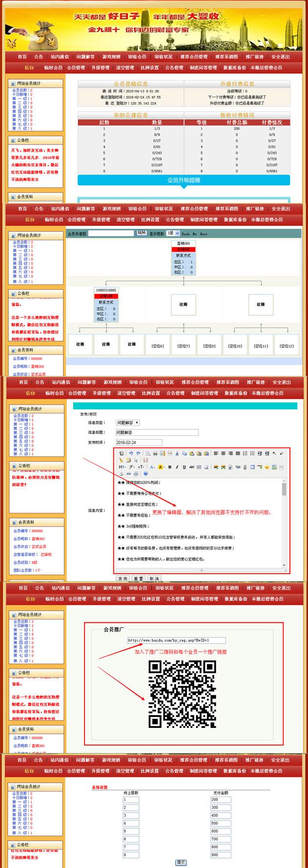The width and height of the screenshot is (308, 868).
Task: Align editor text left
Action: coord(216,453)
